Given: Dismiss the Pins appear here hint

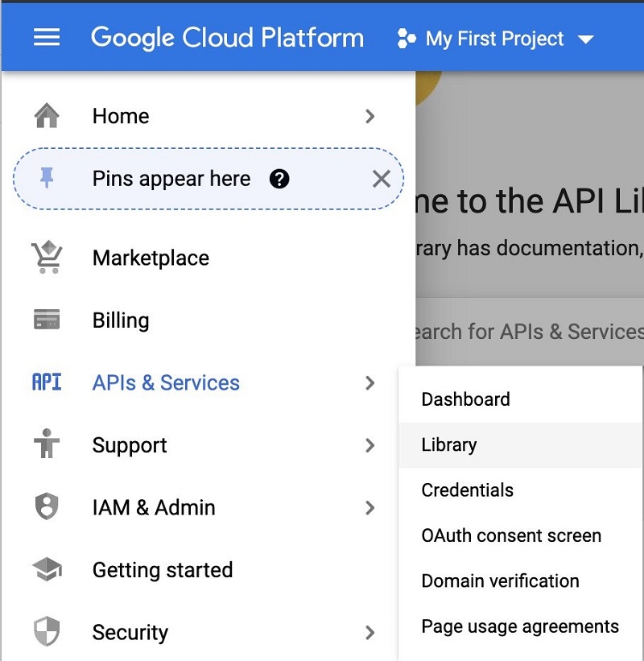Looking at the screenshot, I should pyautogui.click(x=381, y=179).
